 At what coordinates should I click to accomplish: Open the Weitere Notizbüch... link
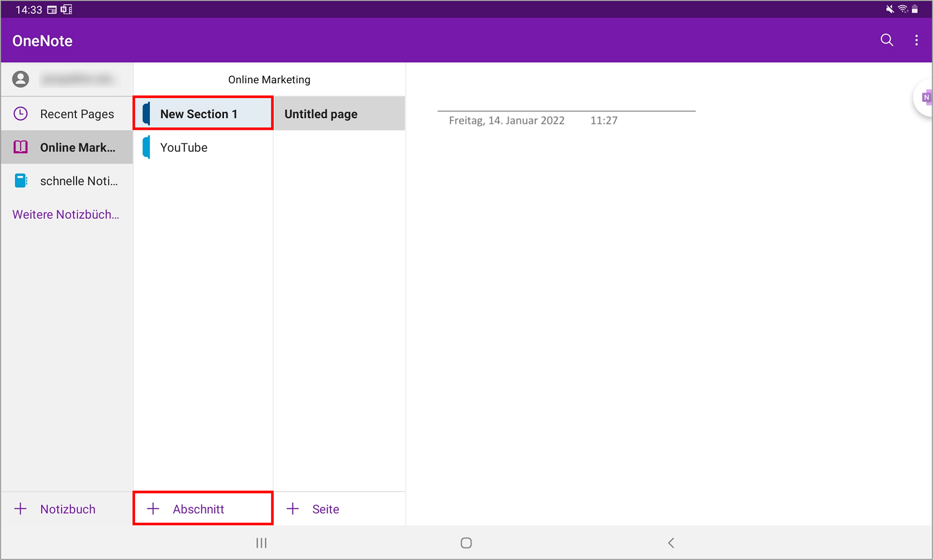click(x=66, y=214)
